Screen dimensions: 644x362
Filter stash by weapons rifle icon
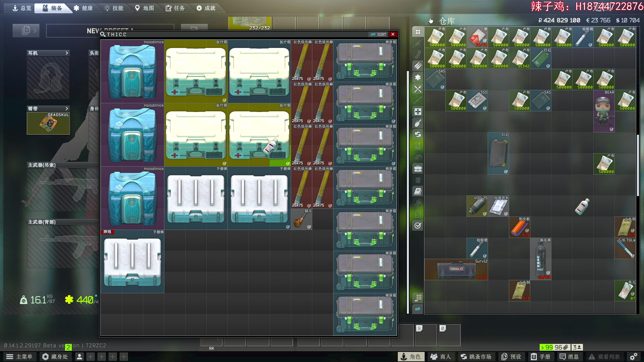418,43
